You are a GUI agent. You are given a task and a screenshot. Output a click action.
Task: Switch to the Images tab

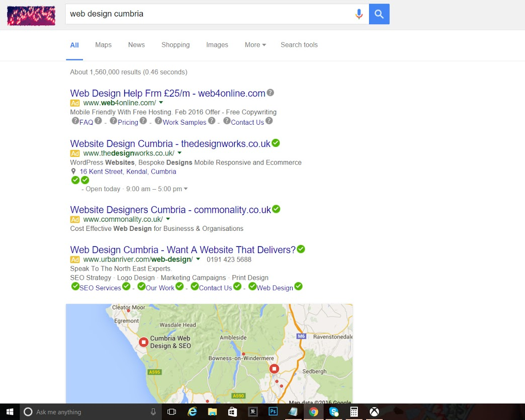click(217, 45)
